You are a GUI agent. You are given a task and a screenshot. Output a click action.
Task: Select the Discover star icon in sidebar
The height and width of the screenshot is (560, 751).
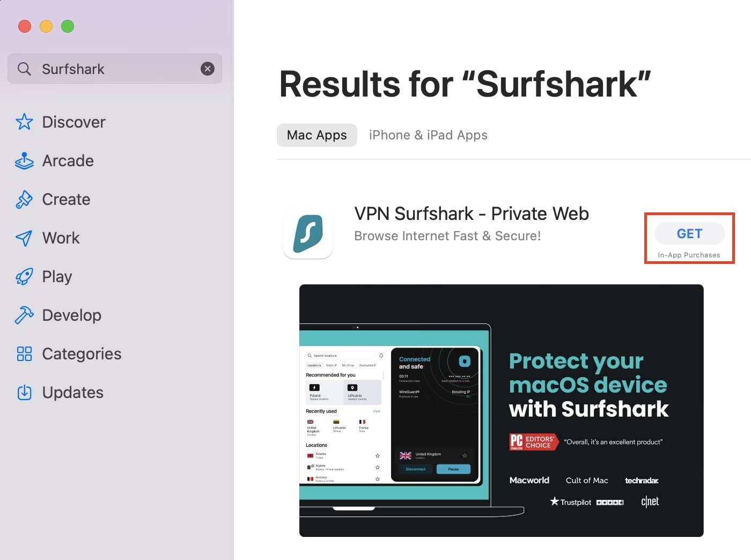(24, 122)
